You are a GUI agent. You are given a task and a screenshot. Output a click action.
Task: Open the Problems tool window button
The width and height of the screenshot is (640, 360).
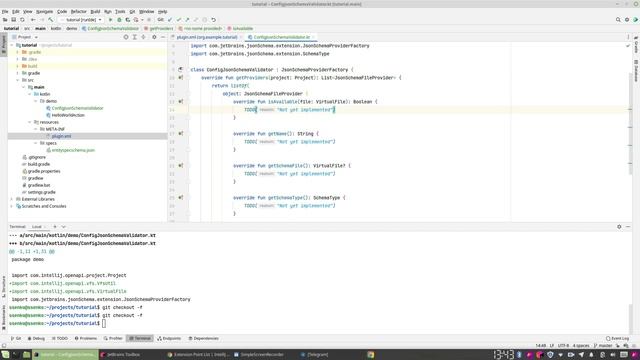[x=86, y=338]
